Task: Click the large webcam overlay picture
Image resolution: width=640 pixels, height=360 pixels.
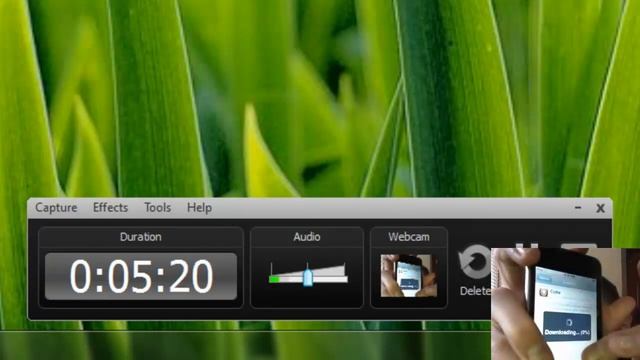Action: click(565, 304)
